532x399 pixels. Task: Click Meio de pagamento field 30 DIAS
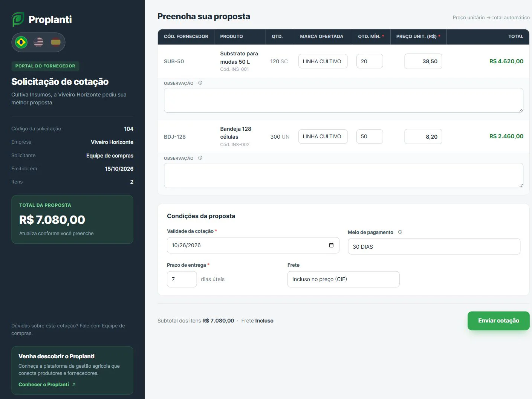[x=434, y=246]
